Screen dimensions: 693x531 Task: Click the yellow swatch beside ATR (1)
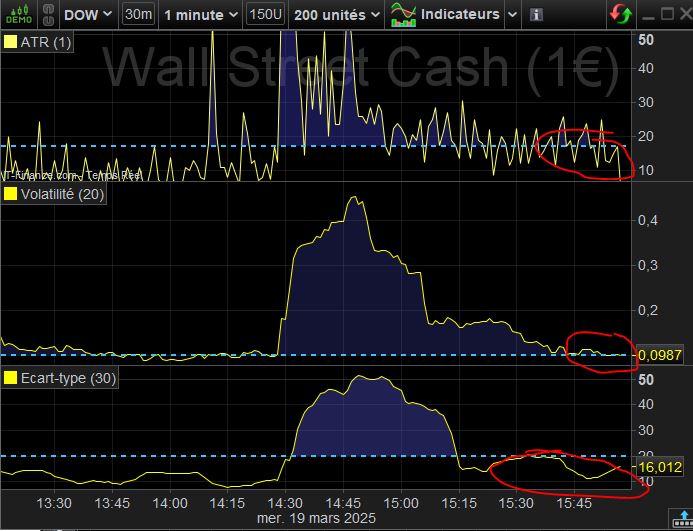click(10, 42)
